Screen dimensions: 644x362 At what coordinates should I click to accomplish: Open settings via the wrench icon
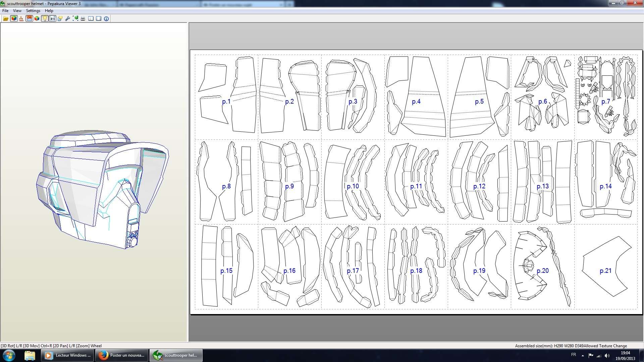(x=67, y=19)
